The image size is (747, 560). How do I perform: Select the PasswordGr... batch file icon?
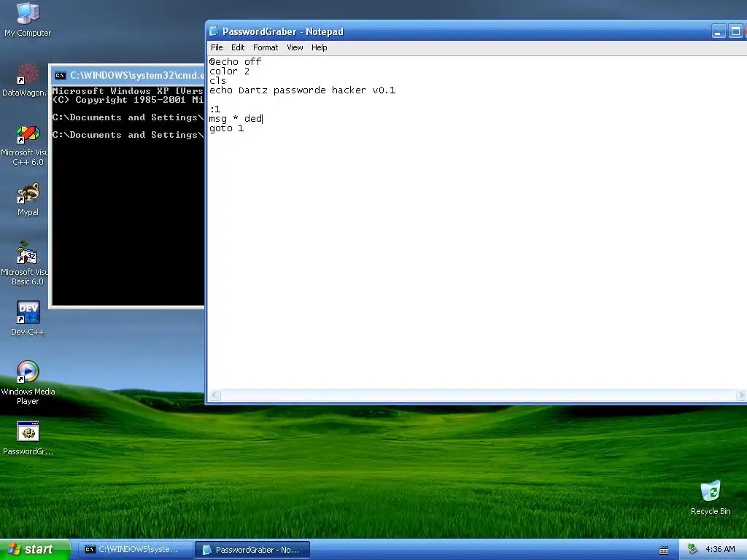pos(28,438)
